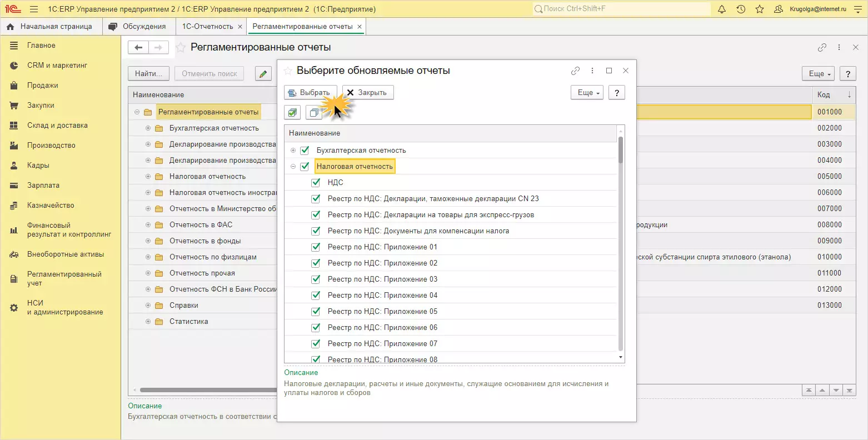Expand Отчетность в ФАС folder
Viewport: 868px width, 440px height.
[x=148, y=225]
